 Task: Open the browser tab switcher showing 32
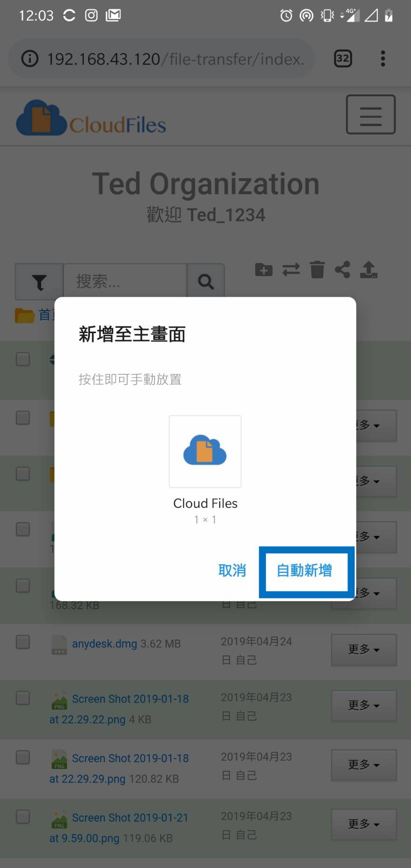tap(343, 58)
